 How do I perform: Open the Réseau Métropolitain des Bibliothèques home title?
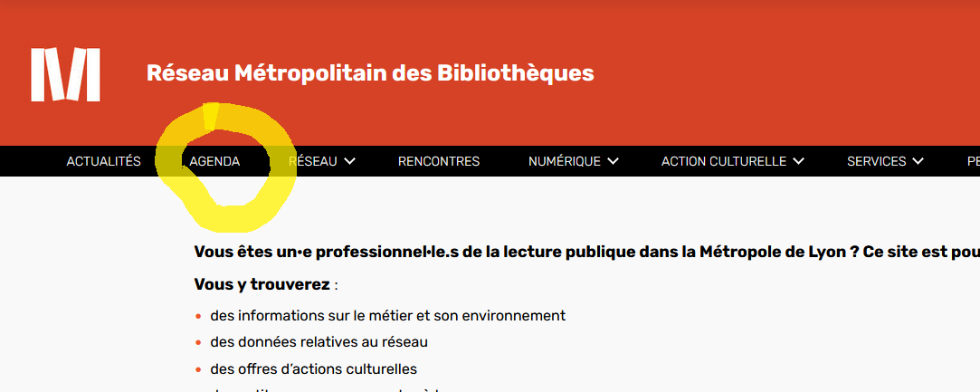tap(370, 72)
